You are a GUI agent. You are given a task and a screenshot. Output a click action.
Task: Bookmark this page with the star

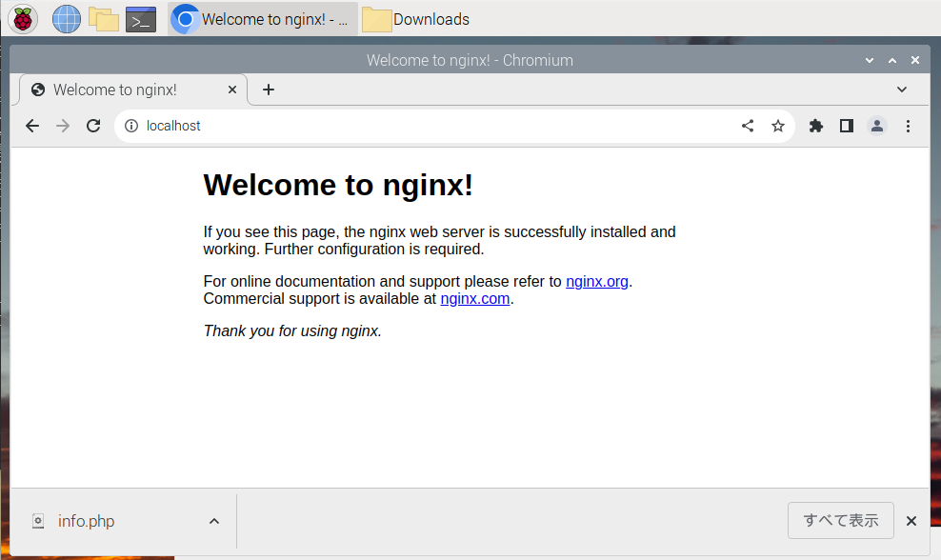click(778, 126)
